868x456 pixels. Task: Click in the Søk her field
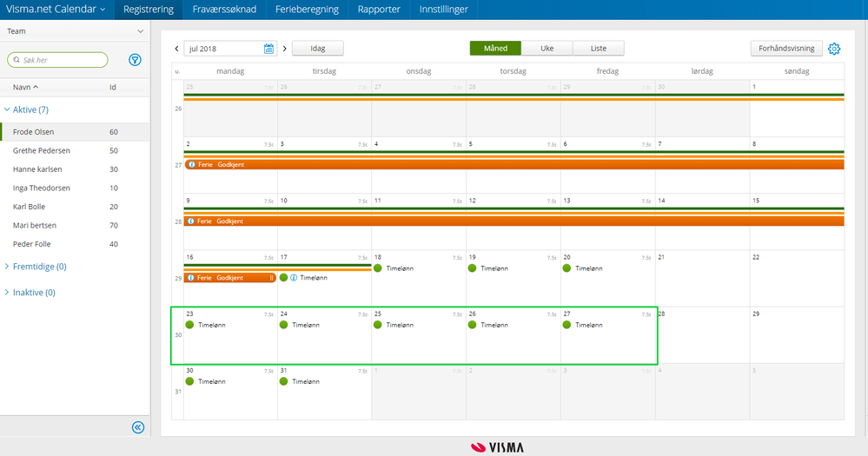tap(57, 60)
